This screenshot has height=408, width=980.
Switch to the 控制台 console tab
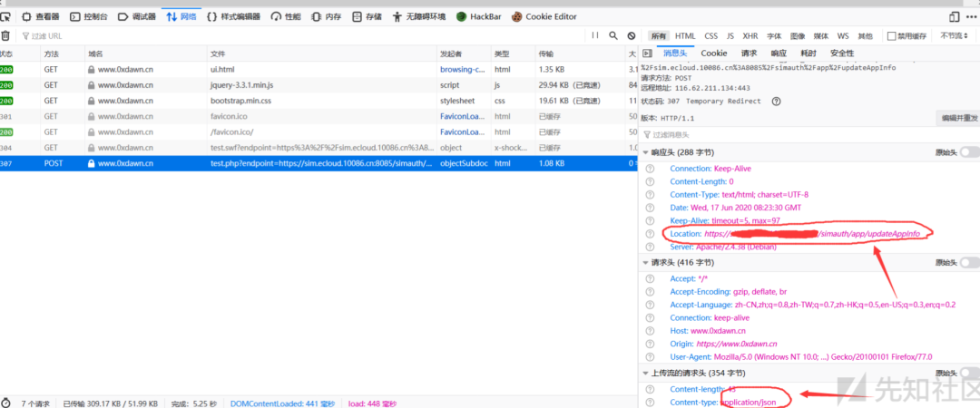(89, 17)
